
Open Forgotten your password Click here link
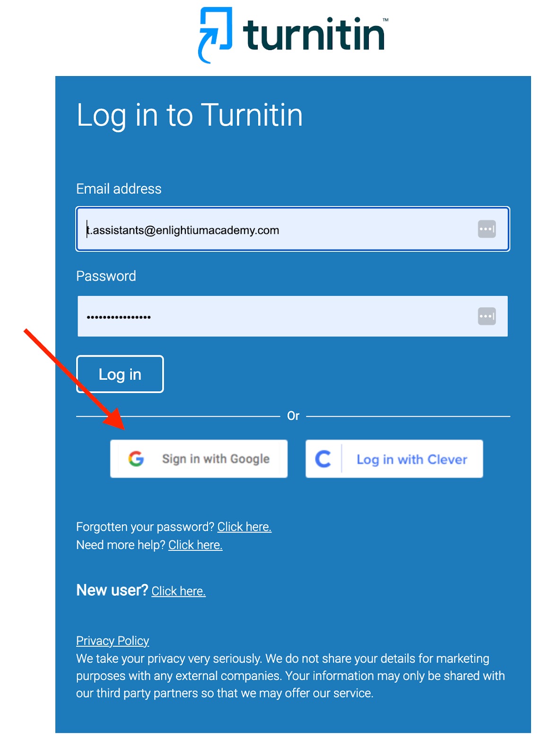tap(244, 527)
